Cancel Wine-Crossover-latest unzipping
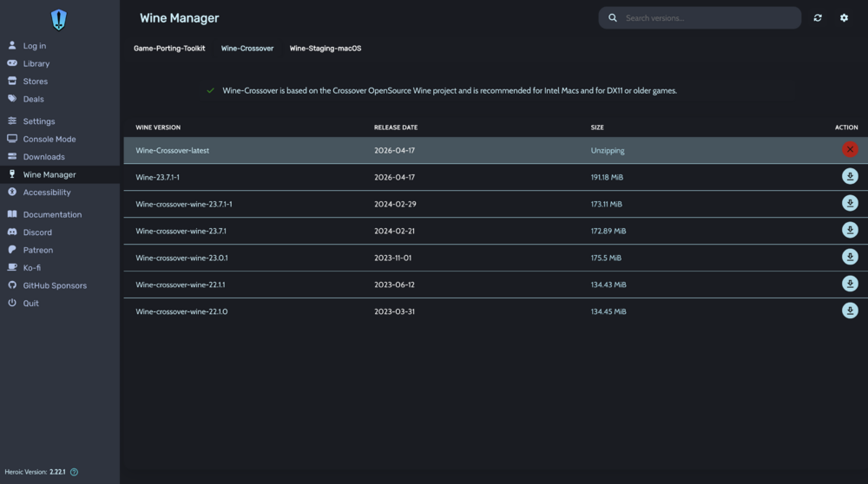 coord(850,149)
